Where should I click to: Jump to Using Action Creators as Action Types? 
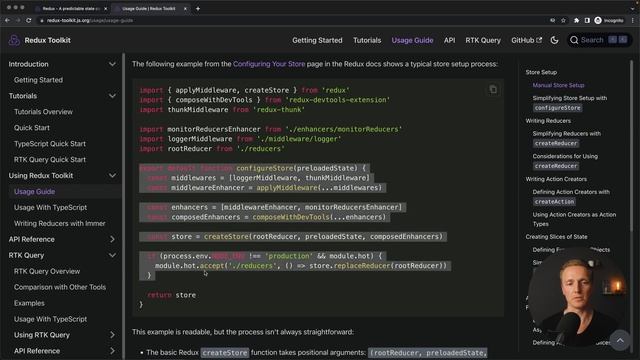point(574,219)
